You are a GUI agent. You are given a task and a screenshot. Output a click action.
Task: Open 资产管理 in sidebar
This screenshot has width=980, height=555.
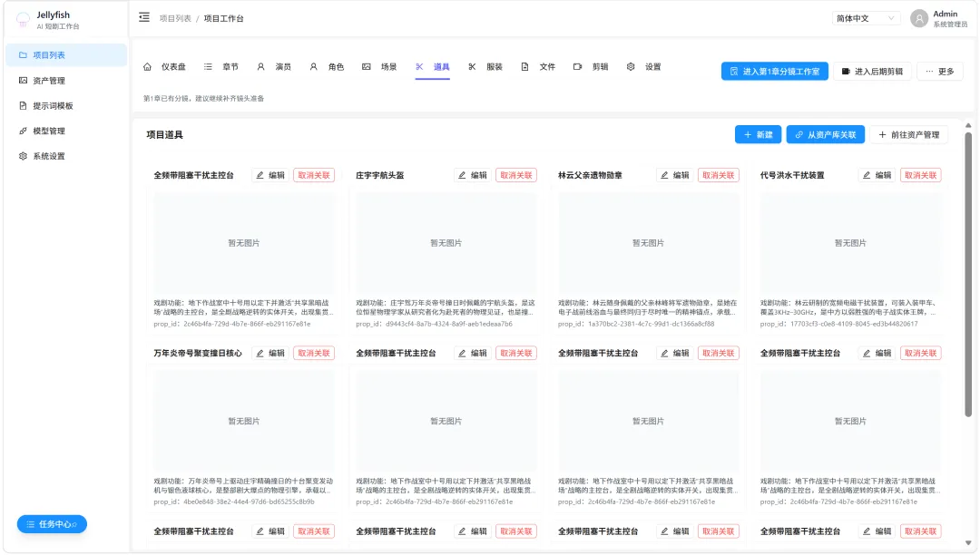click(65, 81)
